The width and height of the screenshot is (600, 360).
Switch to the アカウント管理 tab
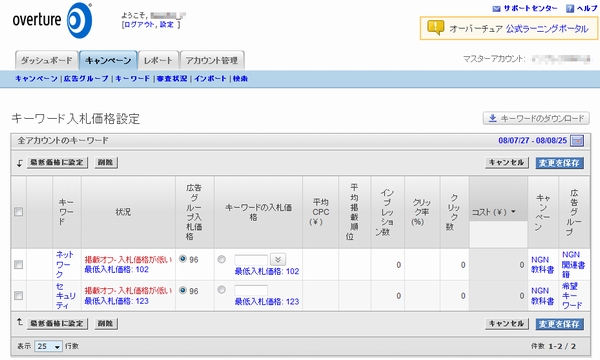pyautogui.click(x=212, y=60)
